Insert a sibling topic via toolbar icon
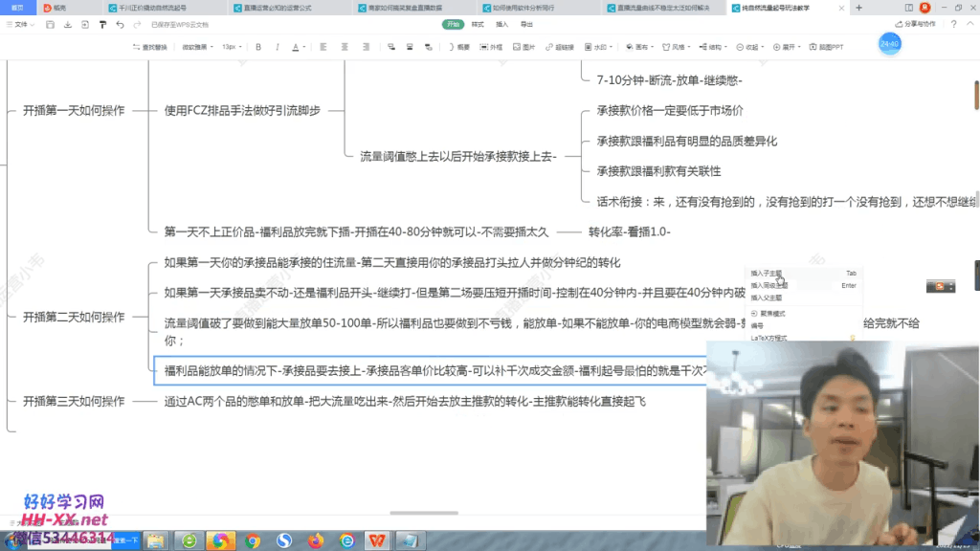The image size is (980, 551). point(410,47)
